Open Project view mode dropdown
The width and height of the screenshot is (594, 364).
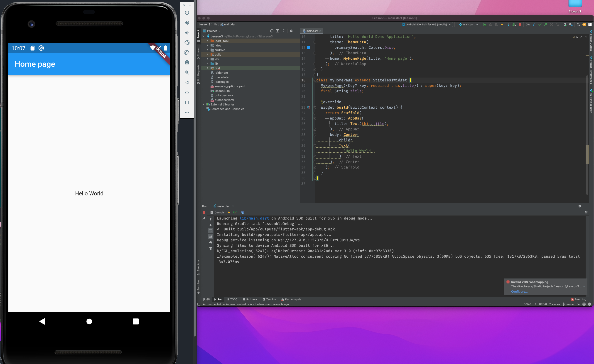click(212, 31)
